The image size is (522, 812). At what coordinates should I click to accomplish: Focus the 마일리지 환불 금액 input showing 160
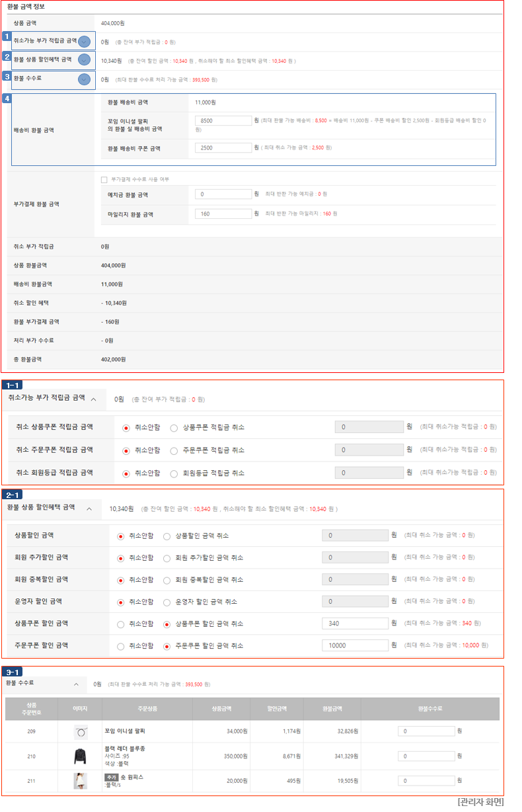223,214
